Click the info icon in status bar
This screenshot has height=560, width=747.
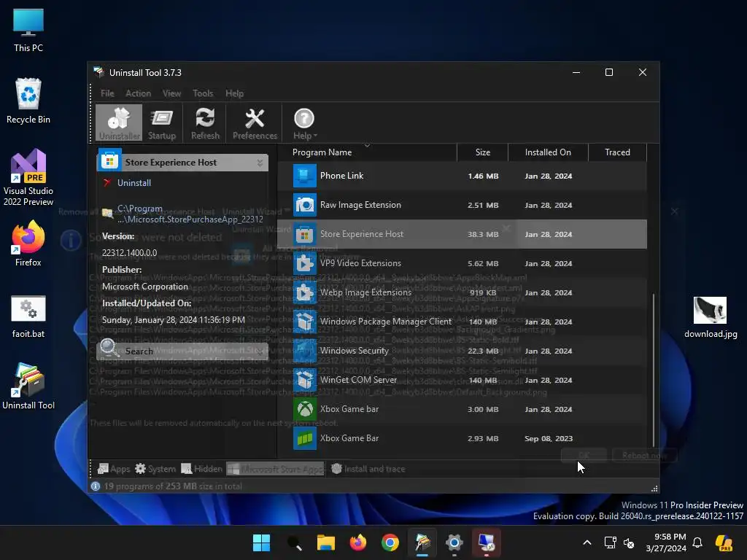pos(96,486)
